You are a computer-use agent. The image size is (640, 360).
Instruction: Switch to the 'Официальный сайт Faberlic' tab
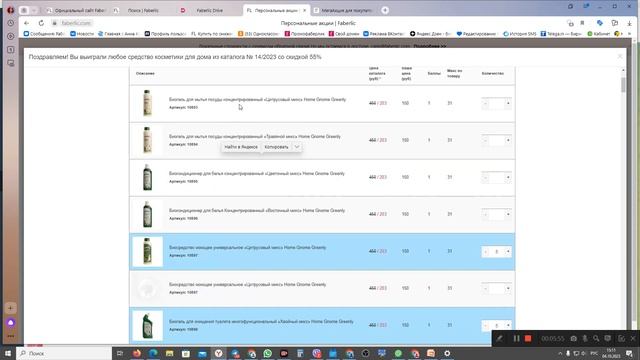(77, 10)
